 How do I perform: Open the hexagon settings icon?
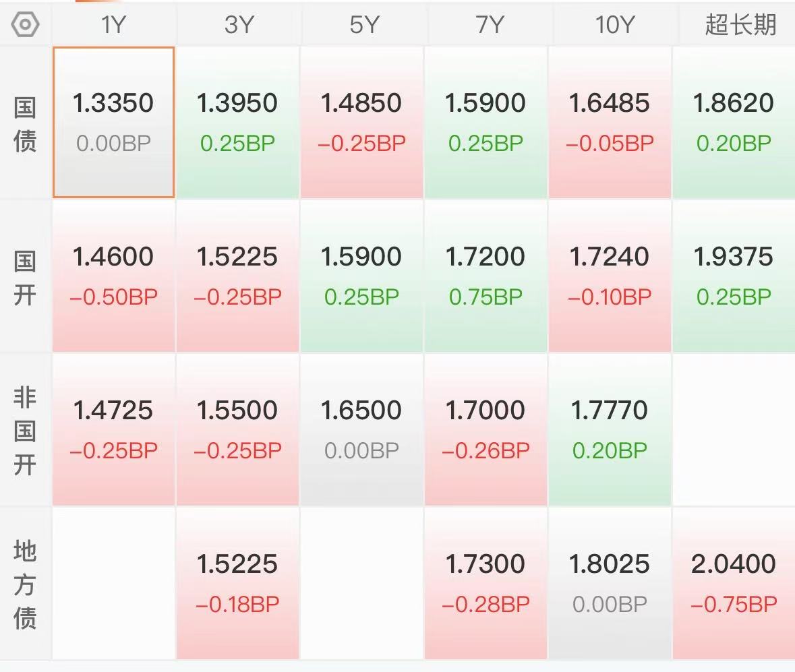coord(26,24)
